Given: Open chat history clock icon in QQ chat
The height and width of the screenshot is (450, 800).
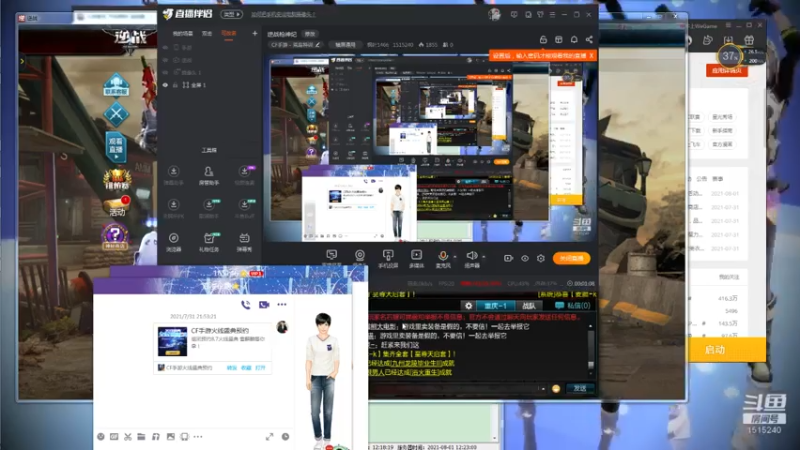Looking at the screenshot, I should coord(285,437).
